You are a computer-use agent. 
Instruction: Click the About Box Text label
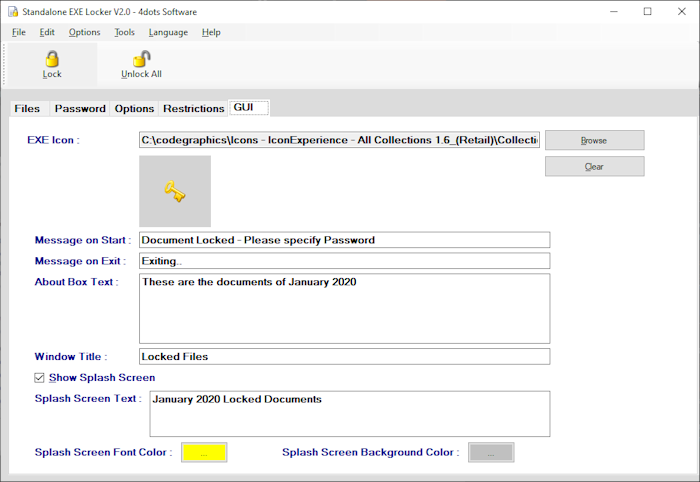(x=76, y=282)
